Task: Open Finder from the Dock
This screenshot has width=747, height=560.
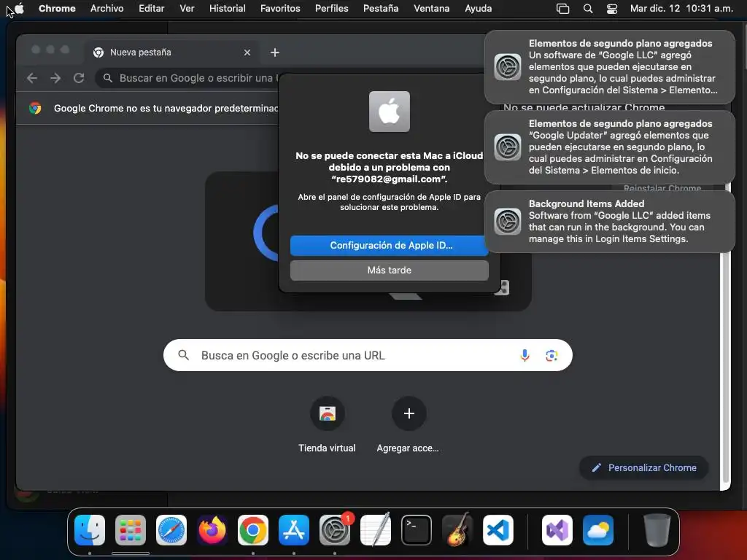Action: coord(90,530)
